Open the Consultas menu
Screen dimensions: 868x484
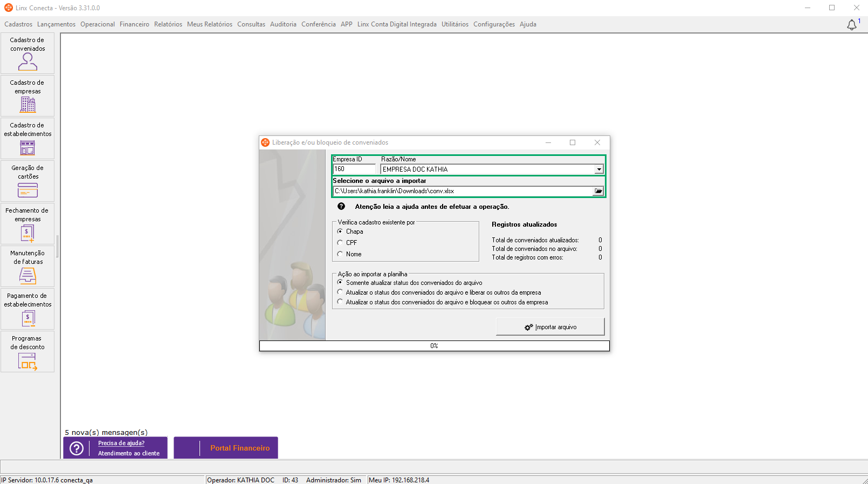click(251, 24)
